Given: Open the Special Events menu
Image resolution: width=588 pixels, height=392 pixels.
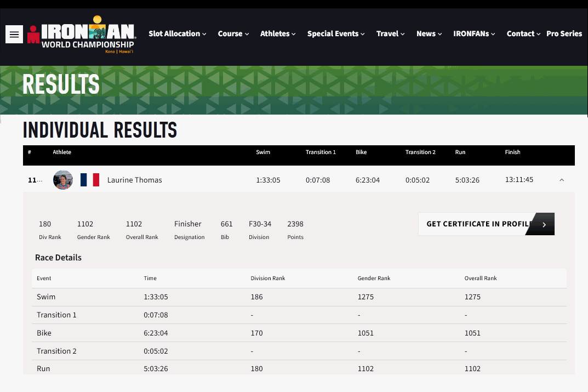Looking at the screenshot, I should (x=336, y=33).
